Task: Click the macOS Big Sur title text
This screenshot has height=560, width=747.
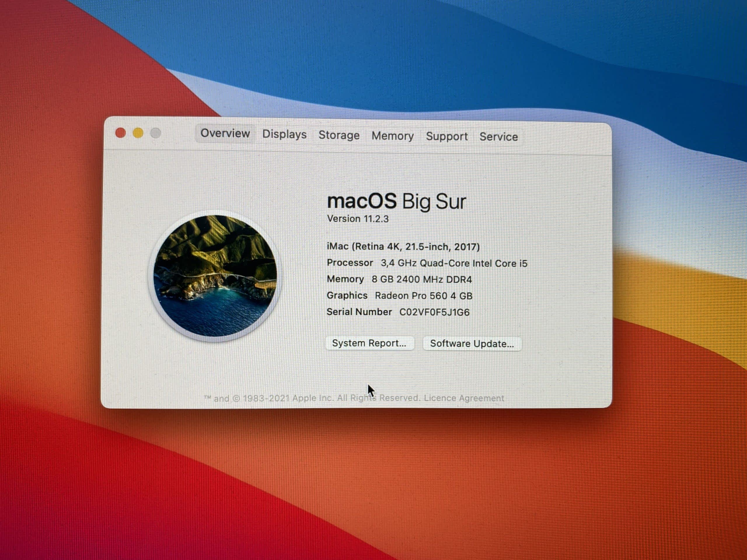Action: (x=397, y=202)
